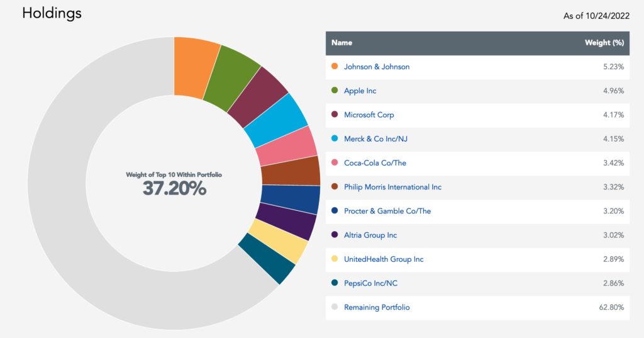Open the Apple Inc holding link
644x338 pixels.
coord(360,91)
